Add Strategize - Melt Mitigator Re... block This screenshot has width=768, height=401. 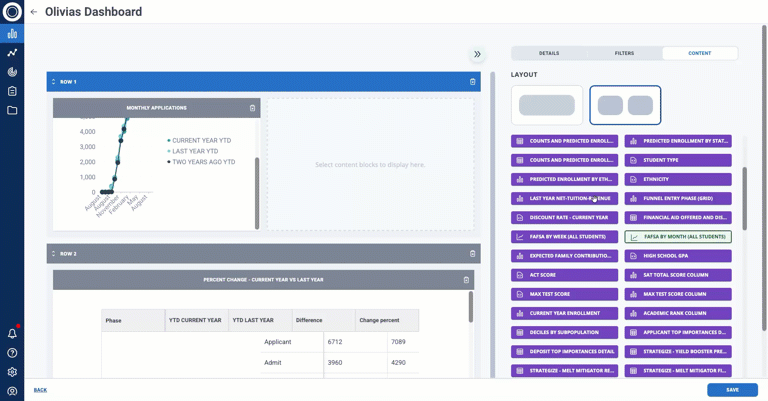point(564,370)
